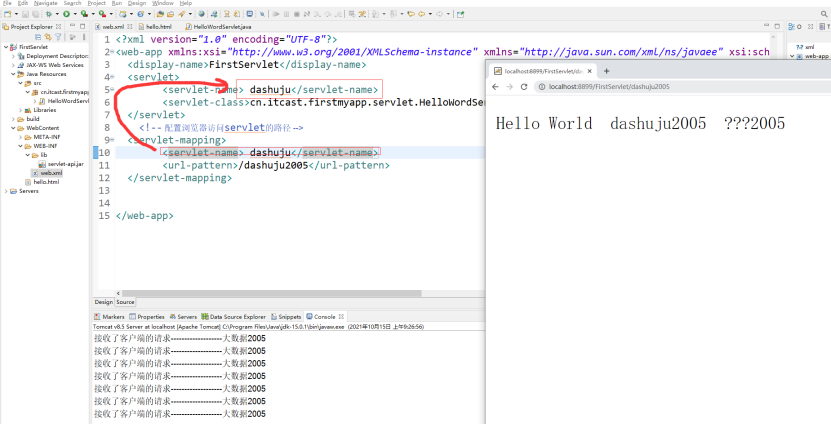The image size is (831, 424).
Task: Open the Properties view tab
Action: click(147, 316)
